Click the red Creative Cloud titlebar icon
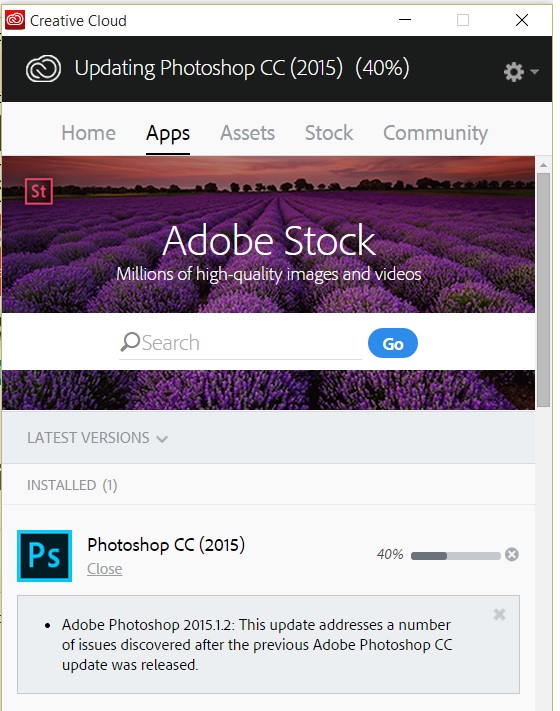The height and width of the screenshot is (711, 560). [15, 20]
